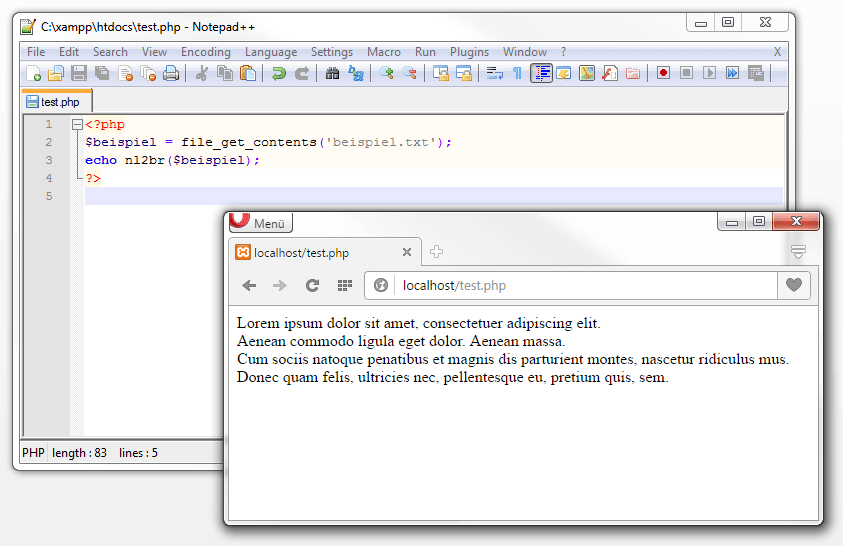Print the document using the printer icon
The height and width of the screenshot is (546, 843).
(171, 73)
